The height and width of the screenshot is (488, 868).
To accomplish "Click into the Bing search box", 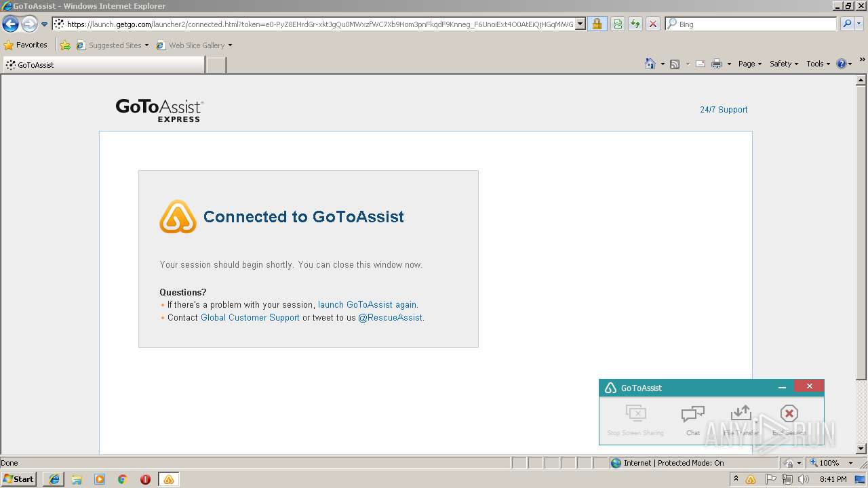I will coord(751,24).
